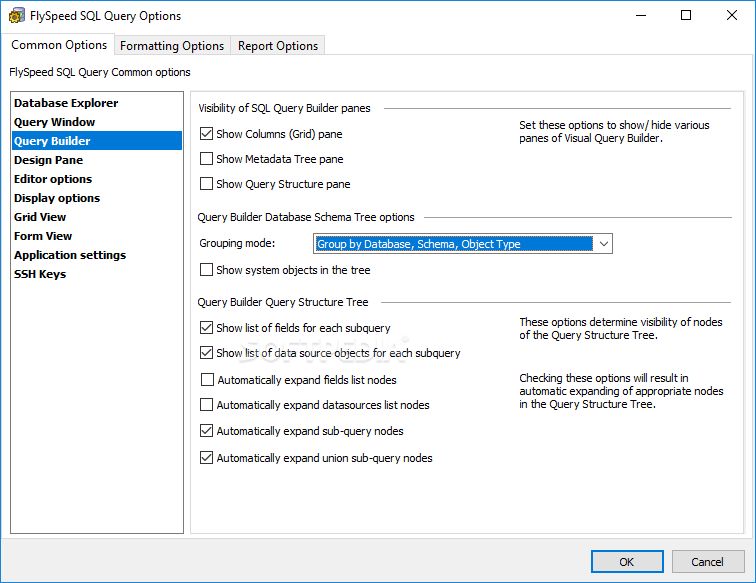Uncheck Show Columns (Grid) pane

[206, 134]
